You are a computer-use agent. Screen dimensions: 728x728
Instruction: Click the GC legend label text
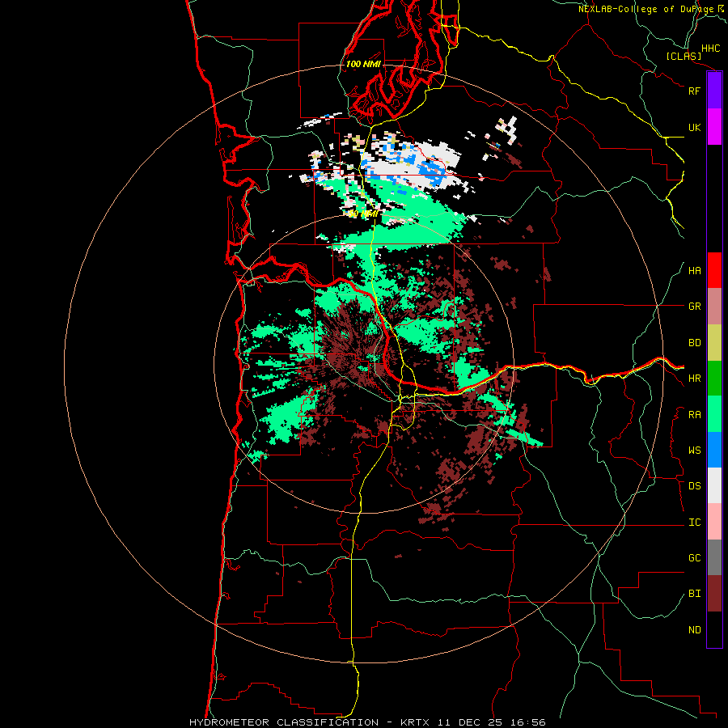click(694, 557)
